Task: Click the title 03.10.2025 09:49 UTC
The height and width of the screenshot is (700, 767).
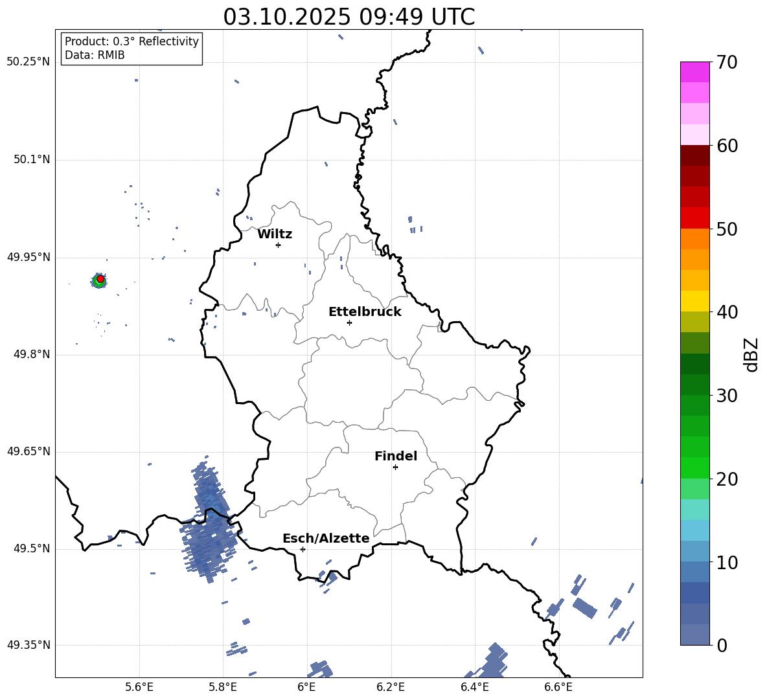Action: pyautogui.click(x=349, y=17)
